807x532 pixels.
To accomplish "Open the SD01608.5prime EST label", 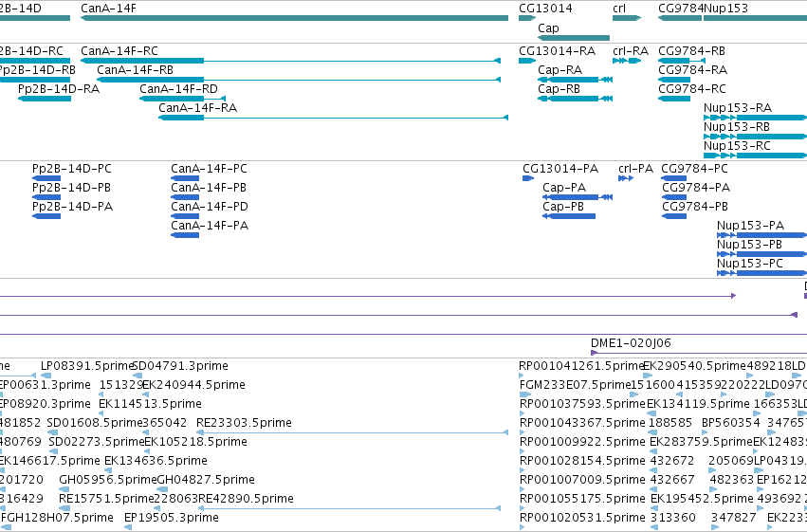I will (94, 423).
